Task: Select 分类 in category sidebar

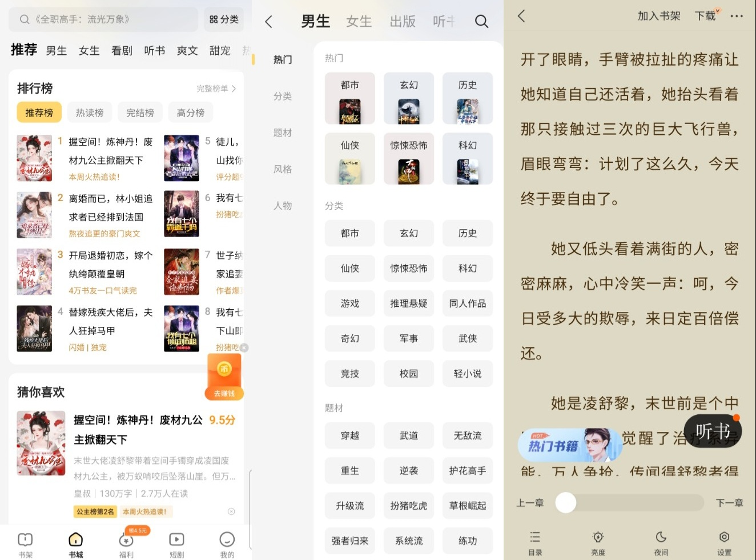Action: tap(283, 96)
